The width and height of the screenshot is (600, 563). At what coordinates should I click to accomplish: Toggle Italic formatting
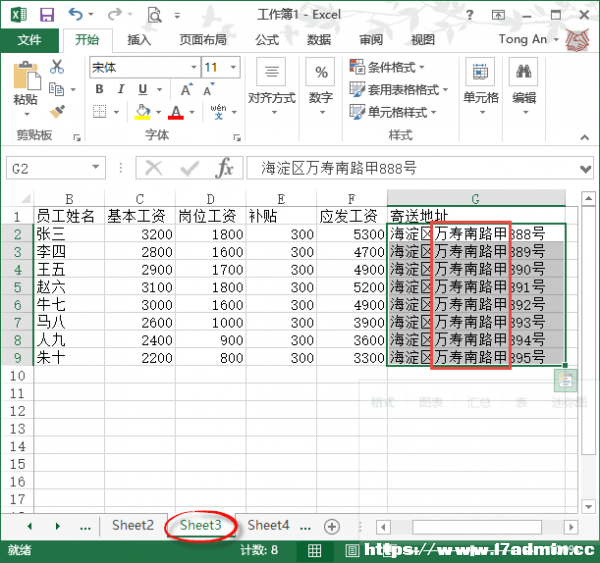[121, 89]
